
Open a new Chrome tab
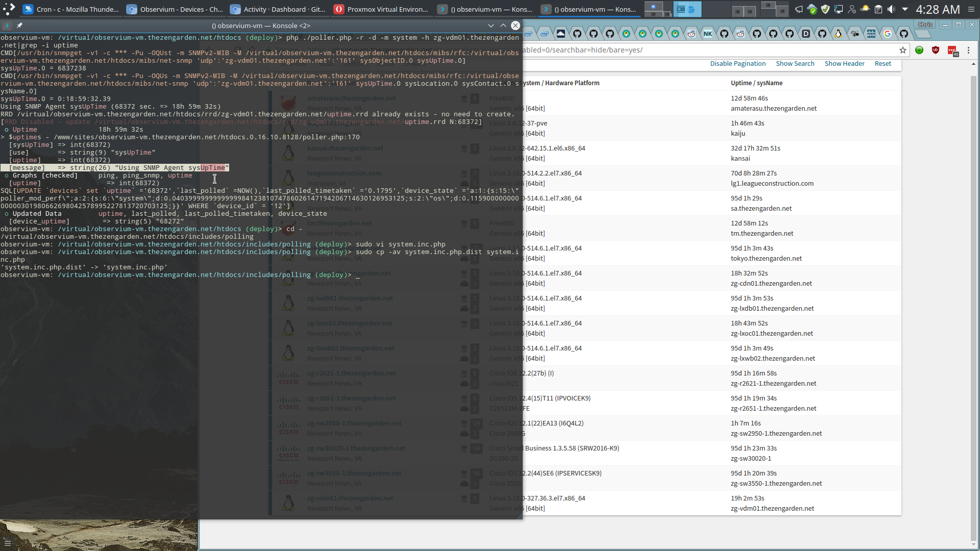[923, 34]
